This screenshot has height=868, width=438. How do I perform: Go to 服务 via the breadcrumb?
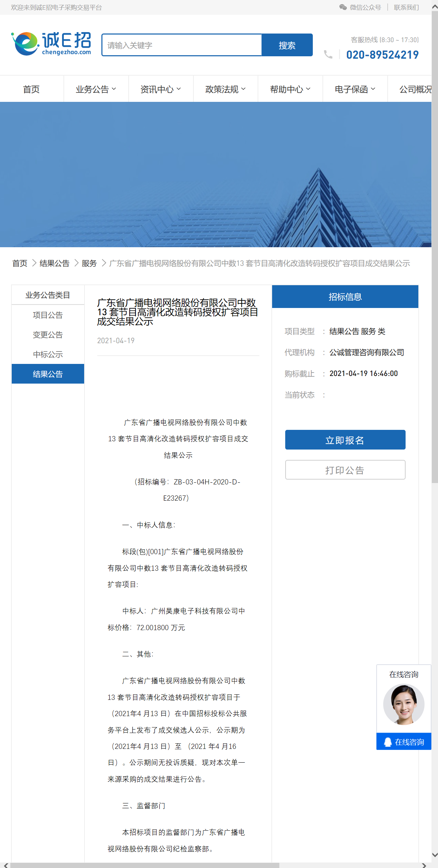(x=89, y=263)
